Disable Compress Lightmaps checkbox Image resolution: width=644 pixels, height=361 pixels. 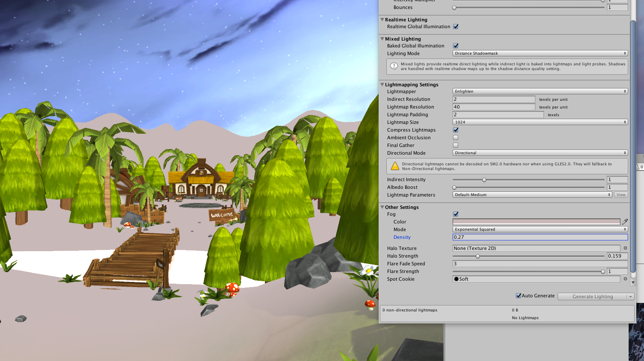pyautogui.click(x=456, y=130)
